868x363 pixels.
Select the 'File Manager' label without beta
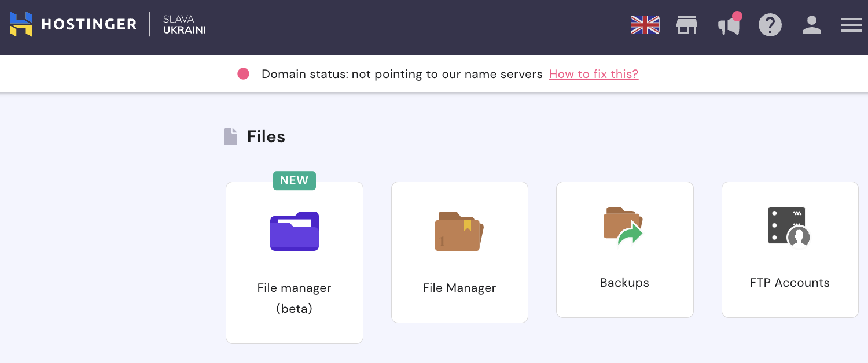(x=459, y=288)
